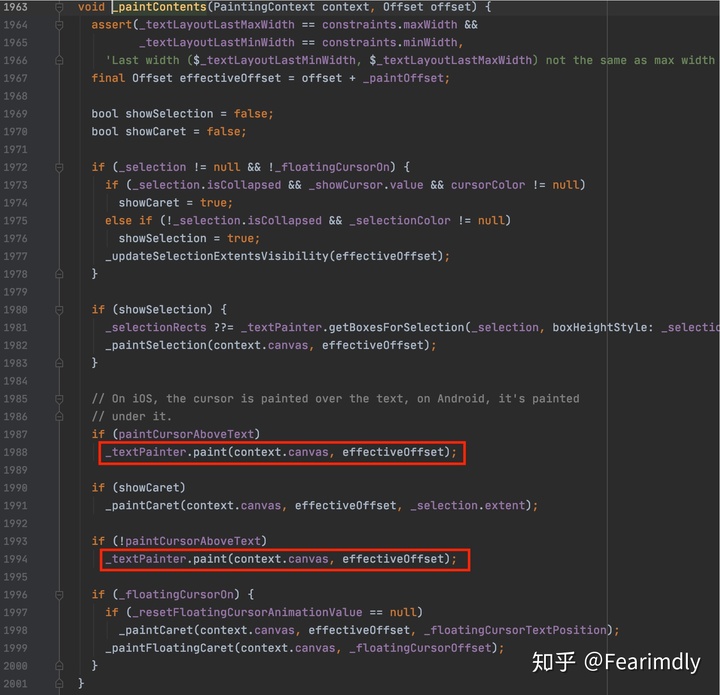This screenshot has height=695, width=720.
Task: Click the _paintContents method name
Action: tap(159, 7)
